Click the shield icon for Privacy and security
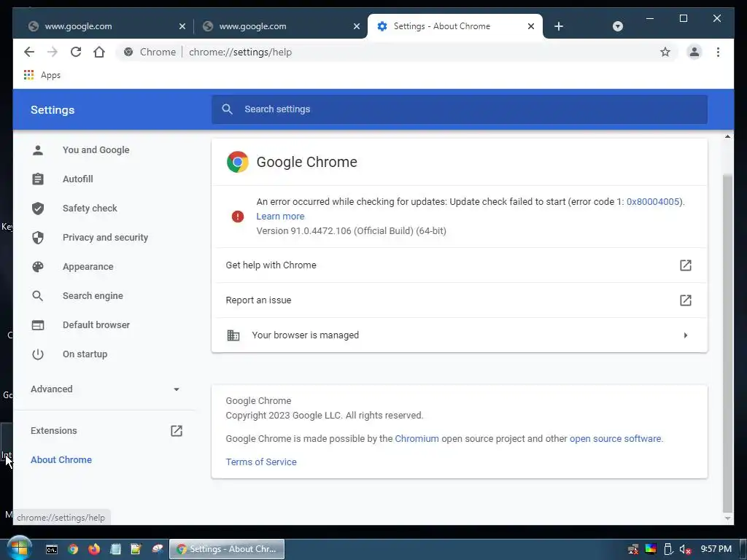 (x=38, y=237)
